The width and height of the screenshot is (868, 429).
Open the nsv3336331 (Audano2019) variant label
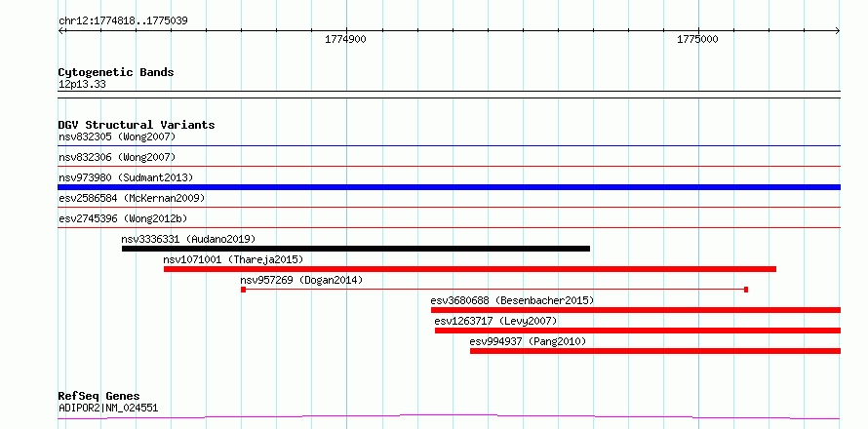[x=188, y=239]
